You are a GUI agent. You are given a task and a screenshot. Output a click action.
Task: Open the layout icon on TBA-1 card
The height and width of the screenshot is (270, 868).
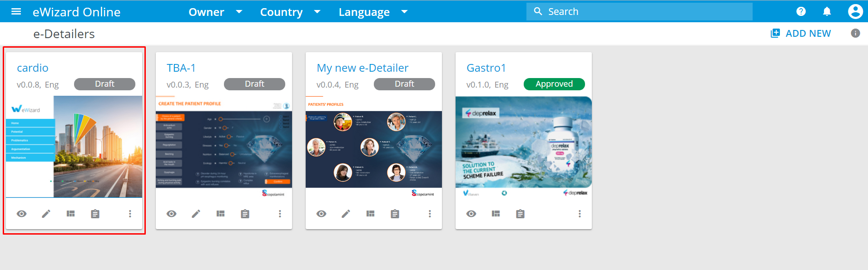pyautogui.click(x=220, y=214)
